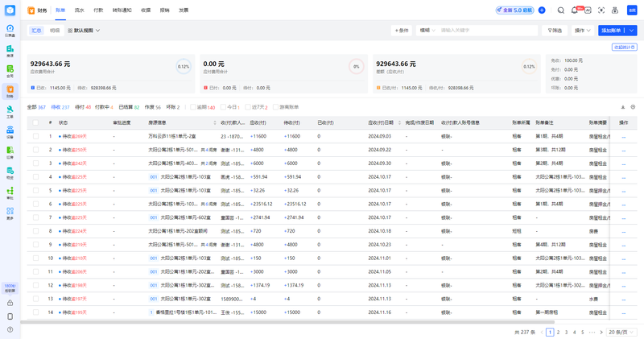This screenshot has height=339, width=644.
Task: Check the checkbox of row 14 with +15000
Action: pos(35,312)
